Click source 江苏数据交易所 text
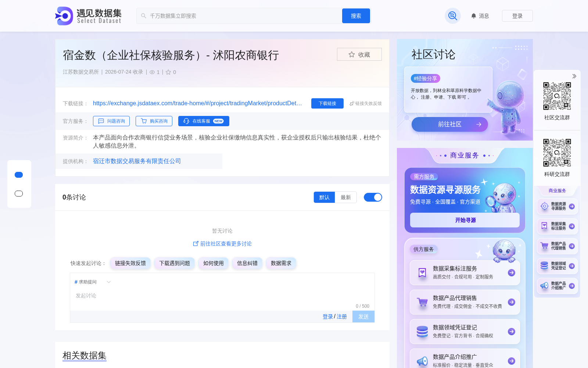 pos(81,72)
